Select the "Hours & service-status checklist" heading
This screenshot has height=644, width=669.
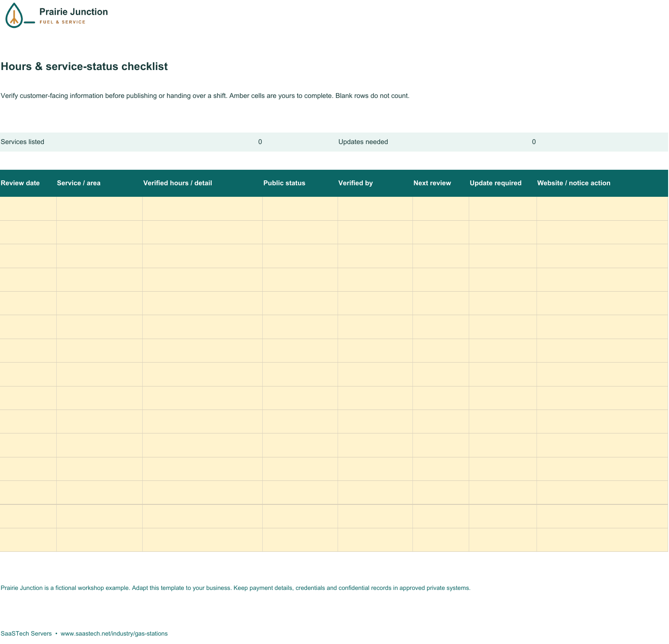tap(84, 66)
